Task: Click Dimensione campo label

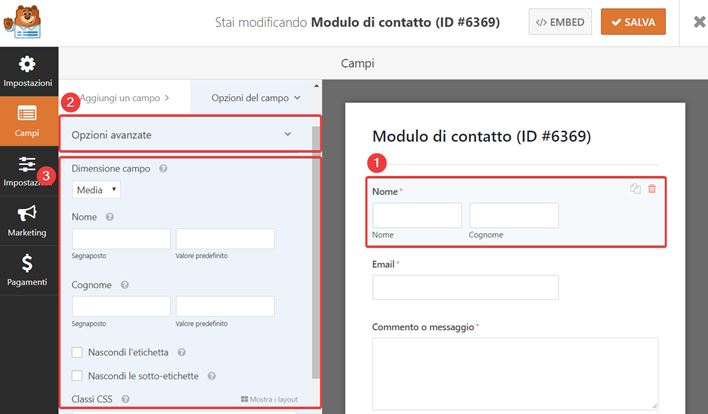Action: click(111, 168)
